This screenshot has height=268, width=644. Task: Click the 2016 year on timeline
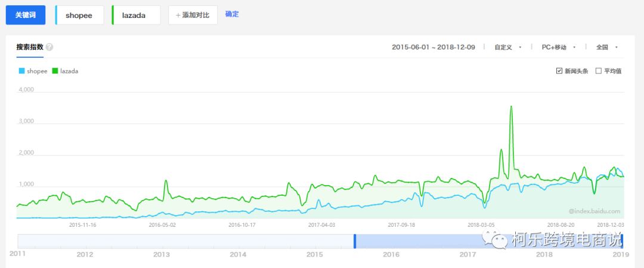tap(391, 255)
